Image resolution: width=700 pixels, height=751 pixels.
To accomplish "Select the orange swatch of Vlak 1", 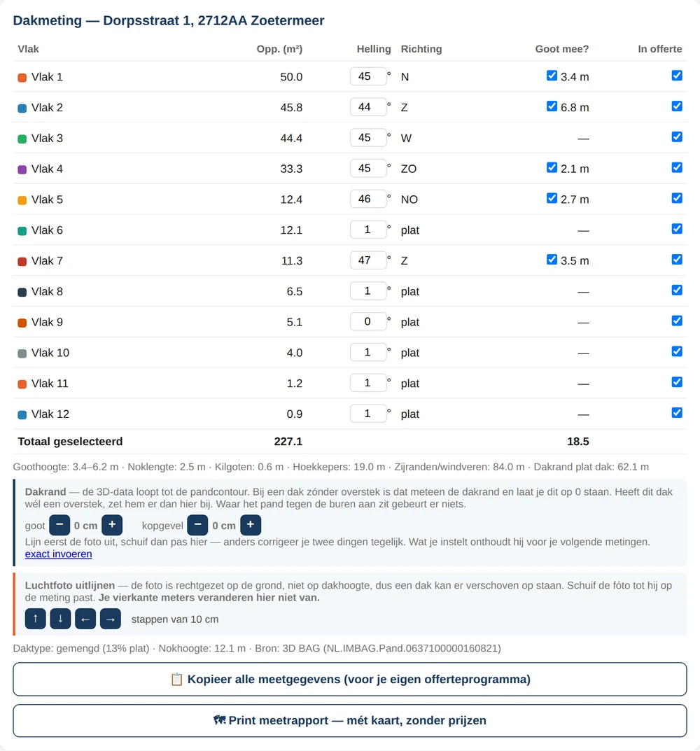I will click(x=22, y=78).
